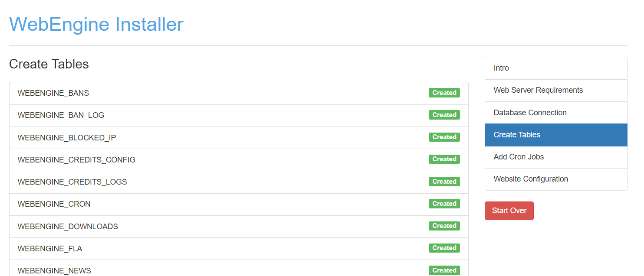Click Created badge for WEBENGINE_BANS
The height and width of the screenshot is (276, 644).
click(444, 93)
